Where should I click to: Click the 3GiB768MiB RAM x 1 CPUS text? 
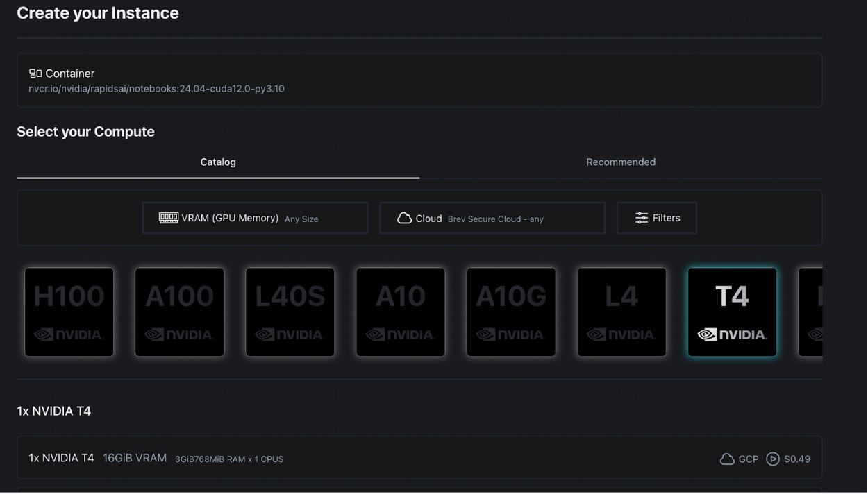pos(229,459)
